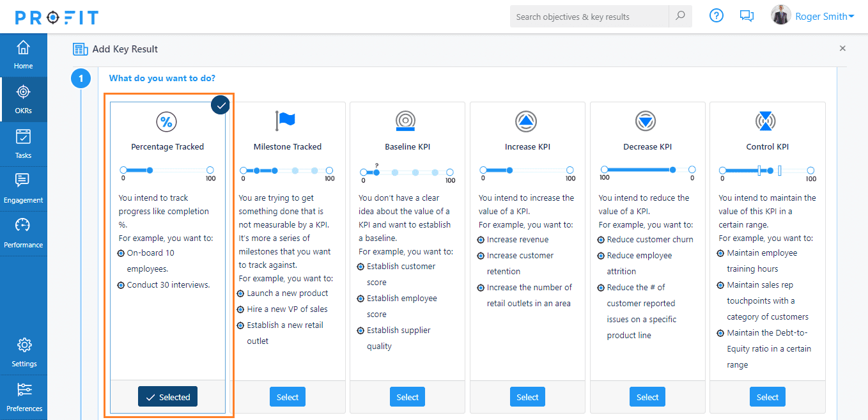Open the help question mark icon
Image resolution: width=868 pixels, height=420 pixels.
pyautogui.click(x=717, y=16)
